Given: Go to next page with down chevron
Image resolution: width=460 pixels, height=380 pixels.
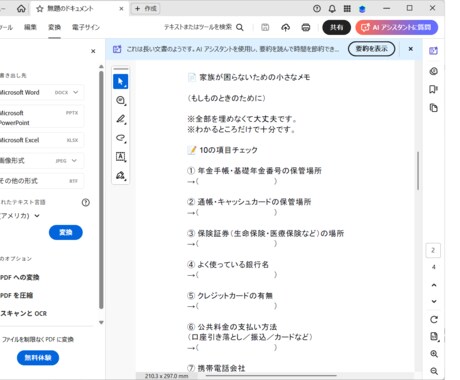Looking at the screenshot, I should point(434,301).
